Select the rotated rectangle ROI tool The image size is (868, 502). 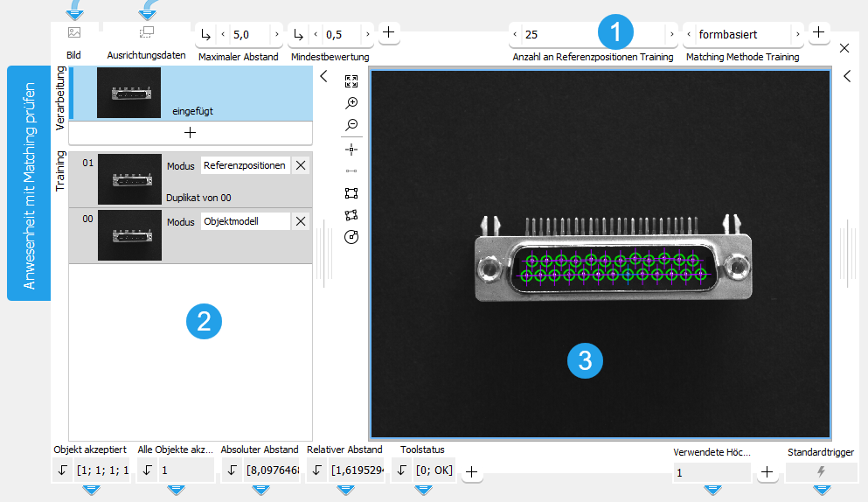click(351, 215)
